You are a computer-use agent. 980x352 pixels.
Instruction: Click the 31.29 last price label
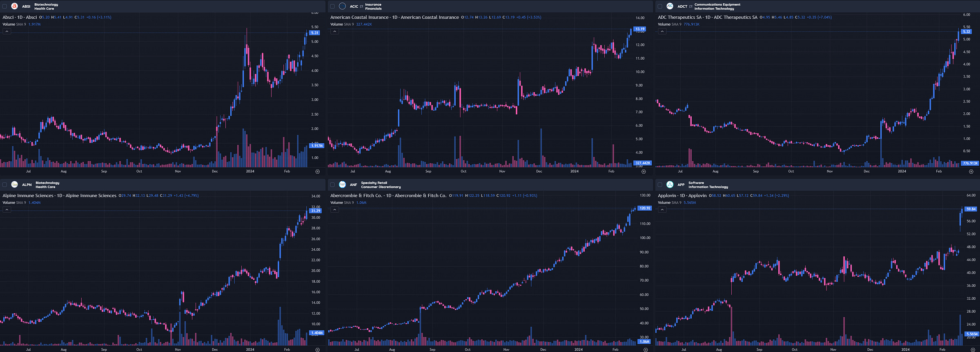click(316, 211)
